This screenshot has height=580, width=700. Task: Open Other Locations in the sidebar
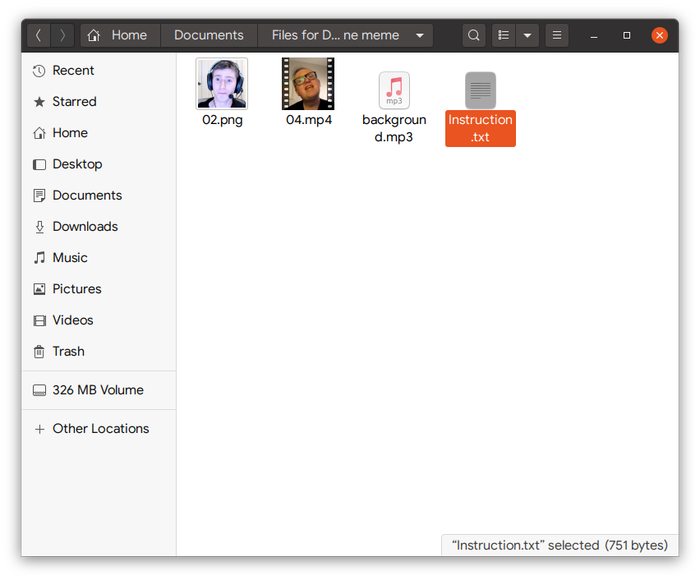99,429
